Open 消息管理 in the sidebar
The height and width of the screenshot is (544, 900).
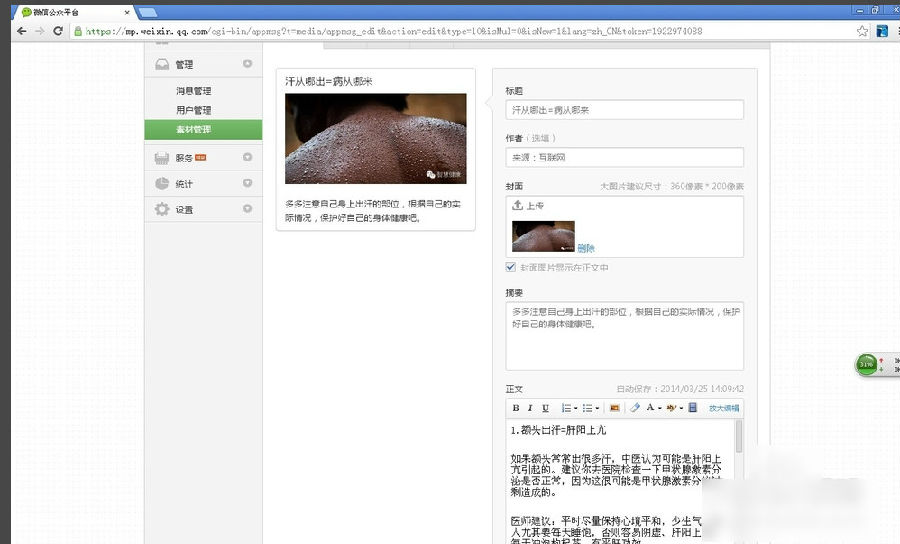[x=193, y=91]
